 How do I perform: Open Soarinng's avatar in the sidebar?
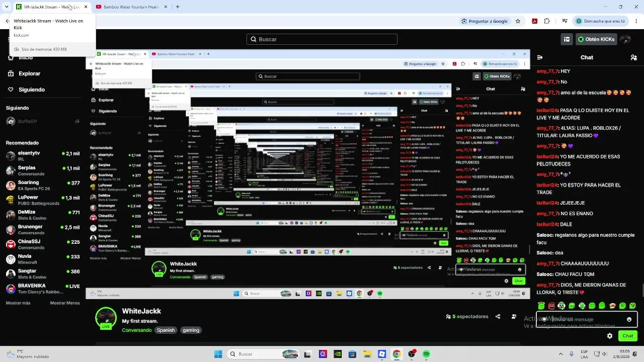click(x=11, y=186)
